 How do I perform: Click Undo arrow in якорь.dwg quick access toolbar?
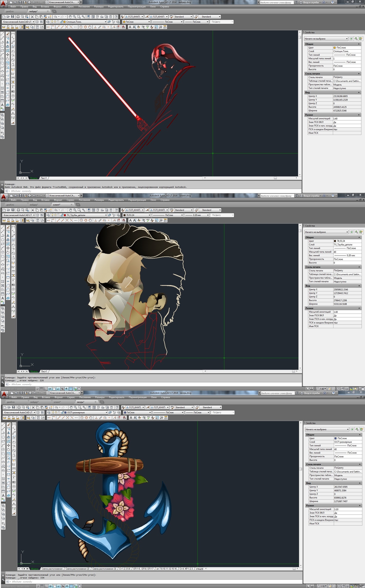click(x=35, y=393)
